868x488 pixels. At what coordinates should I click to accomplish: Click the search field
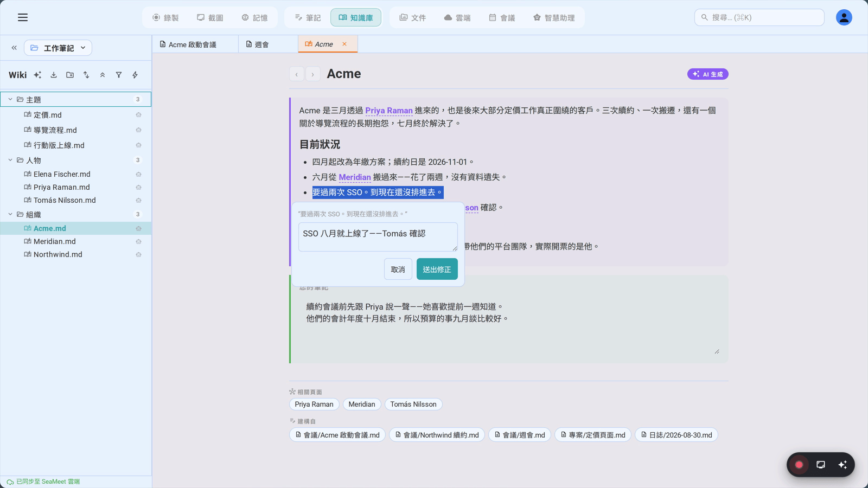point(759,17)
